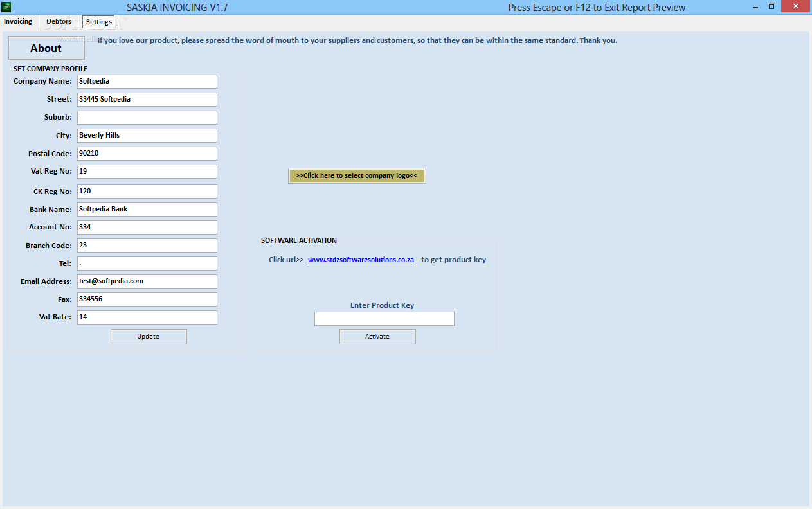The width and height of the screenshot is (812, 509).
Task: Focus the Suburb text box
Action: coord(147,118)
